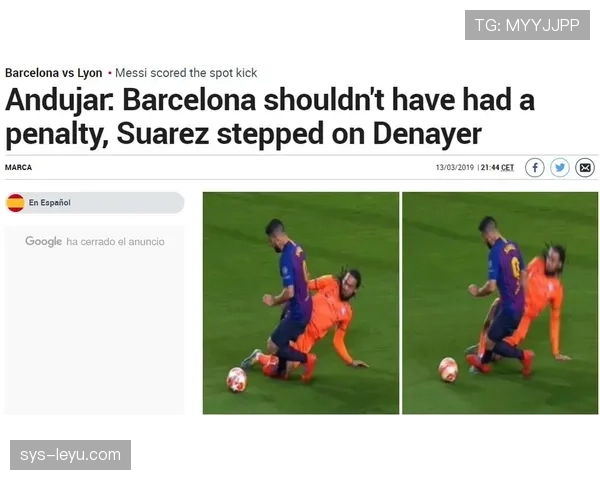
Task: Open the left Suarez tackle photo
Action: coord(301,303)
